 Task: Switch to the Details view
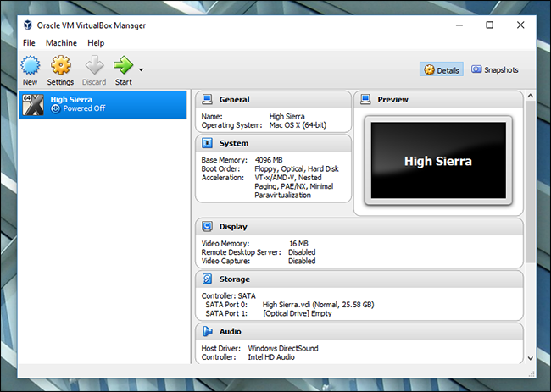[442, 69]
